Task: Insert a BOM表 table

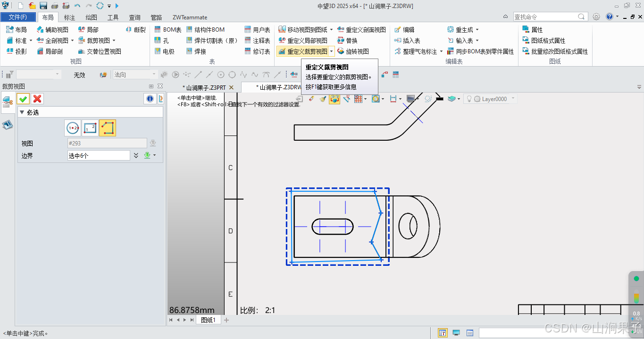Action: point(167,29)
